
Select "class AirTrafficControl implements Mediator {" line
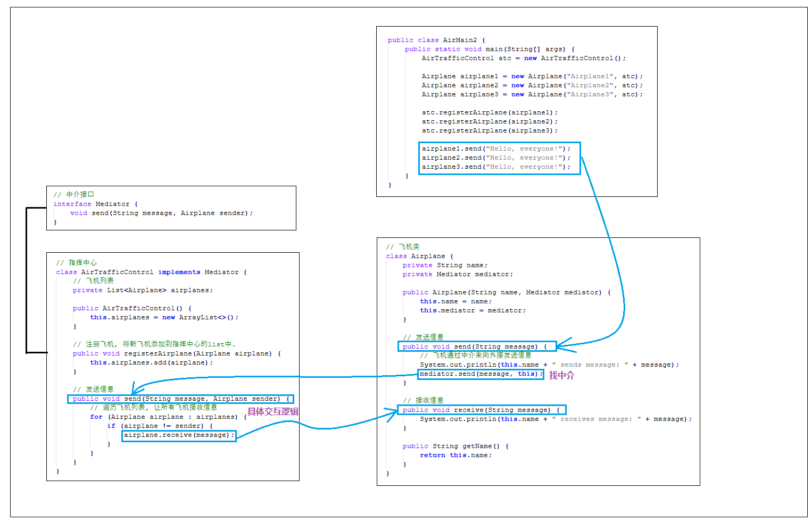152,272
